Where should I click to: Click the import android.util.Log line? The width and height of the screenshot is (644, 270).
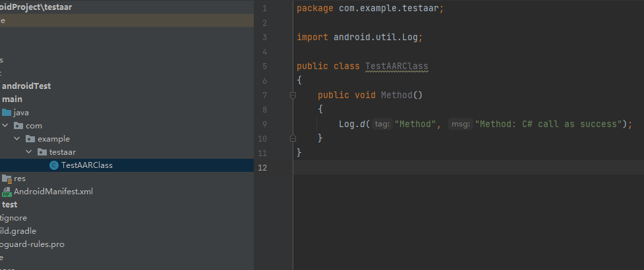point(360,38)
